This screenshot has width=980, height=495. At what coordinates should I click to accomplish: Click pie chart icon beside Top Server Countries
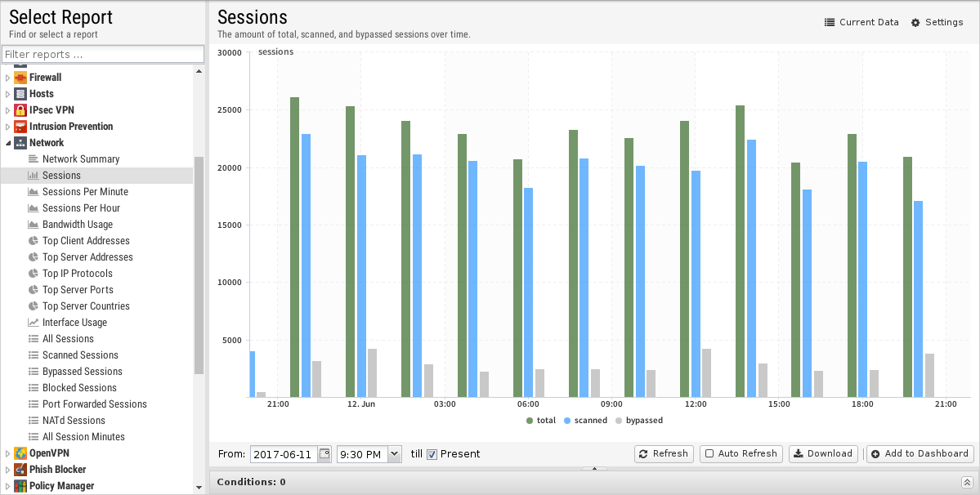34,305
